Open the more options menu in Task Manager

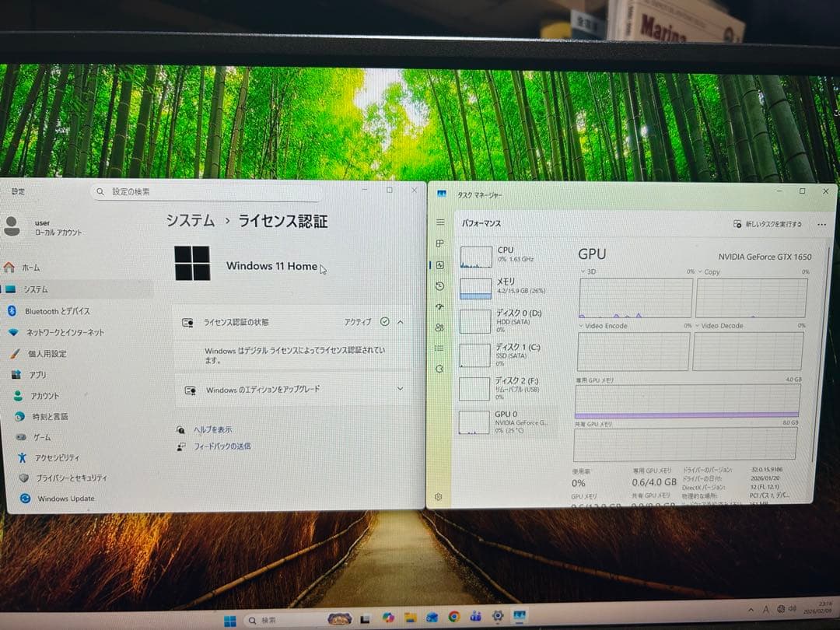(x=821, y=223)
